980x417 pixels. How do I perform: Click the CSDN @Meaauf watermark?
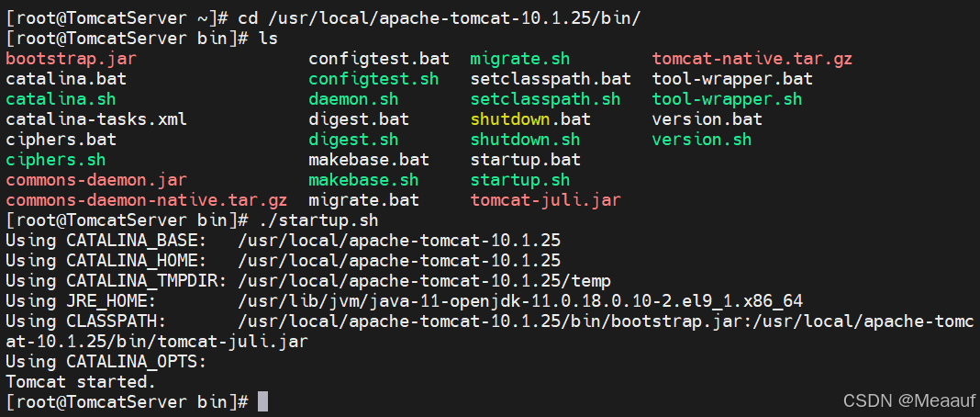907,400
